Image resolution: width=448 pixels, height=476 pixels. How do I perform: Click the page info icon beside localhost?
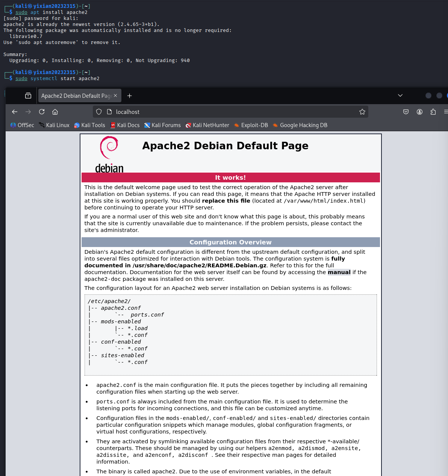[x=109, y=112]
